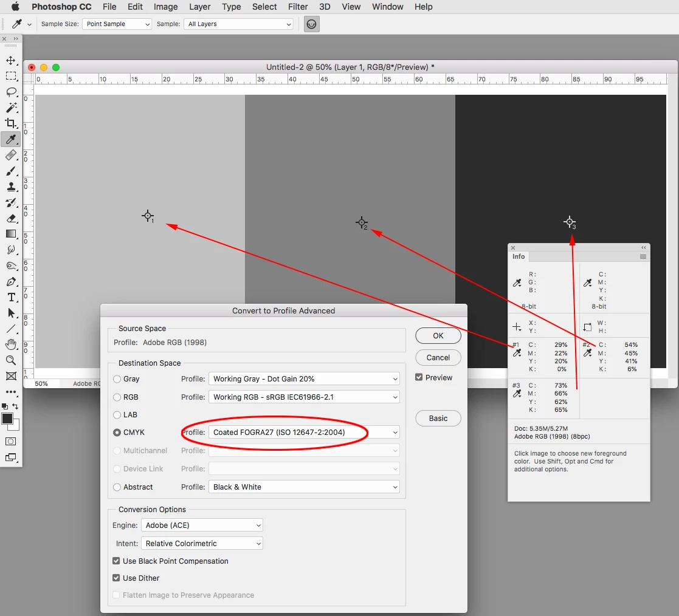Open the Engine Adobe (ACE) dropdown
This screenshot has height=616, width=679.
pos(202,525)
